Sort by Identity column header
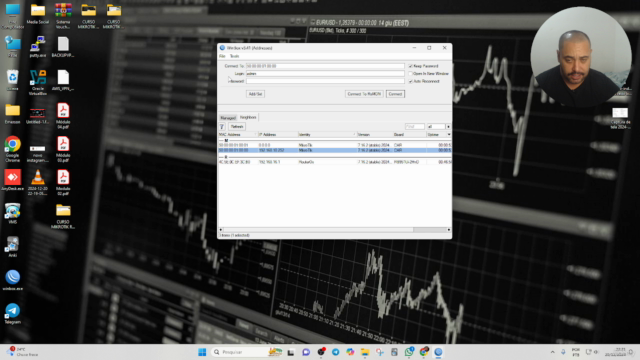This screenshot has width=640, height=360. pos(327,135)
